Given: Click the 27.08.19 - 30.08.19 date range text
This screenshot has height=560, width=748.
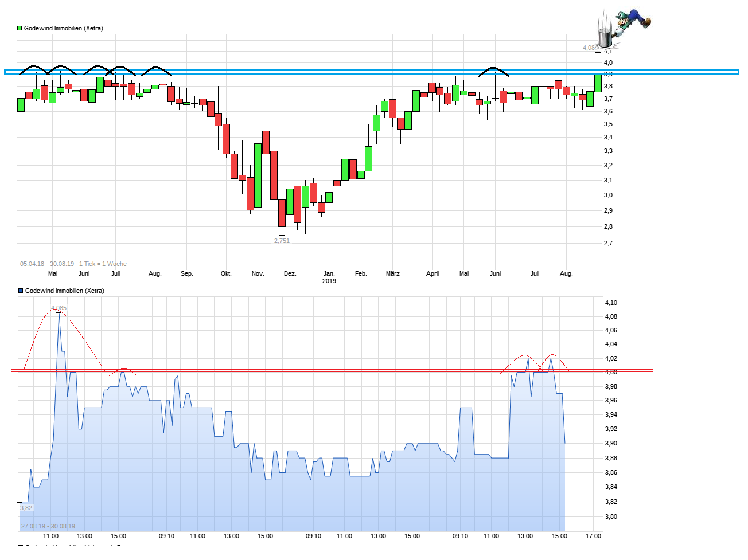Looking at the screenshot, I should tap(48, 526).
